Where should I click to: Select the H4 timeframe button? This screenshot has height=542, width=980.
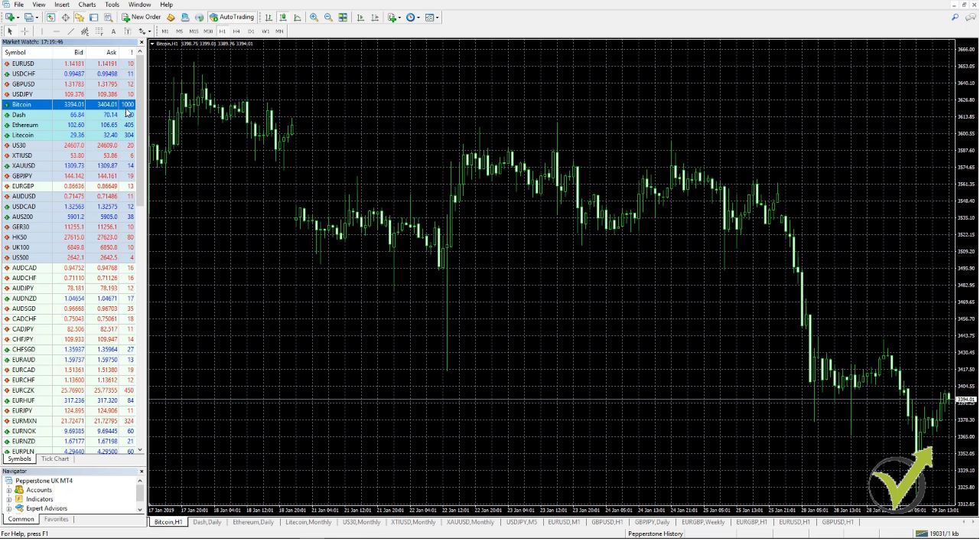click(236, 31)
